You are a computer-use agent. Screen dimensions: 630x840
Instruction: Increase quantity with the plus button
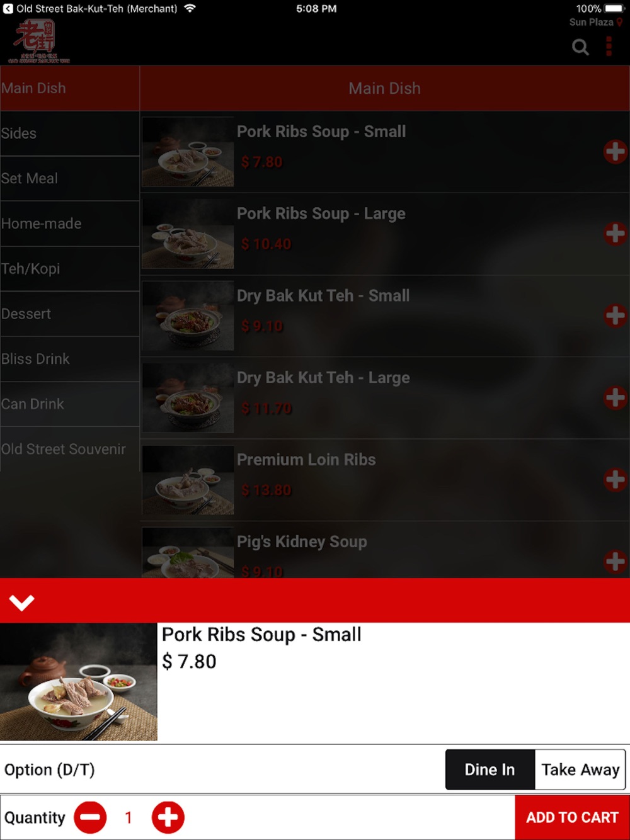pyautogui.click(x=168, y=817)
